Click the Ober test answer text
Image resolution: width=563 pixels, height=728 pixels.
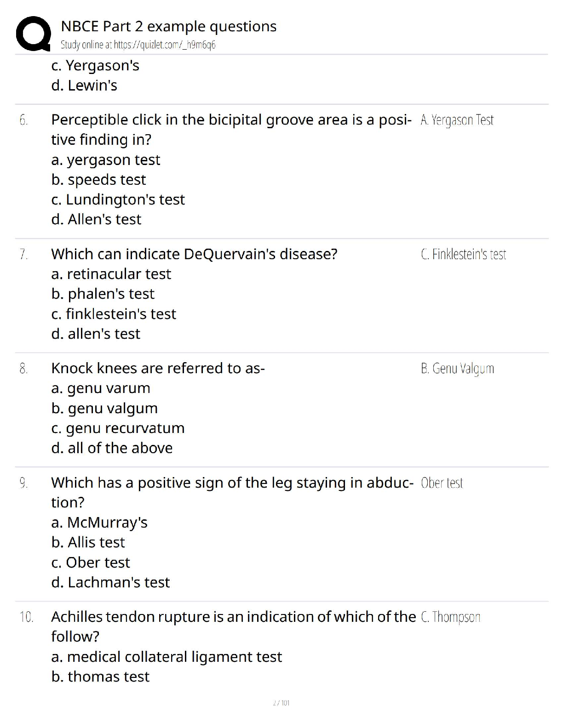coord(442,483)
